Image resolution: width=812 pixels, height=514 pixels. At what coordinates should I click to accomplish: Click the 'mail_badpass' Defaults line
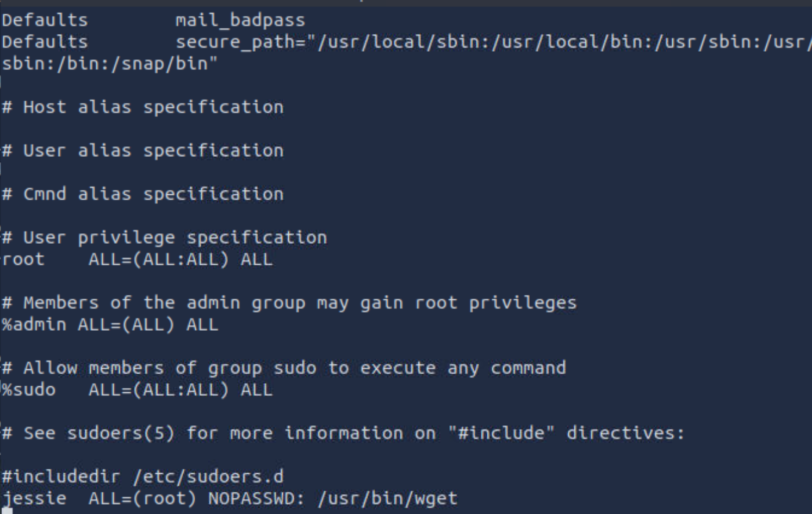(x=240, y=21)
